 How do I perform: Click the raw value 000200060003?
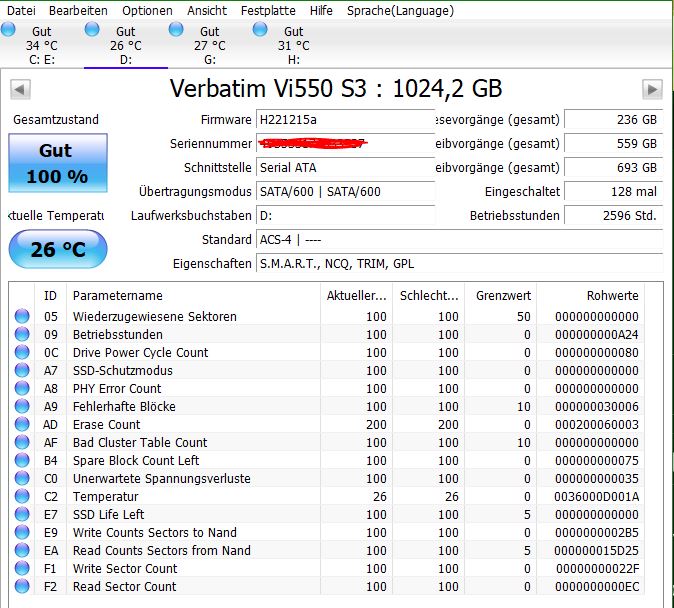[x=597, y=424]
